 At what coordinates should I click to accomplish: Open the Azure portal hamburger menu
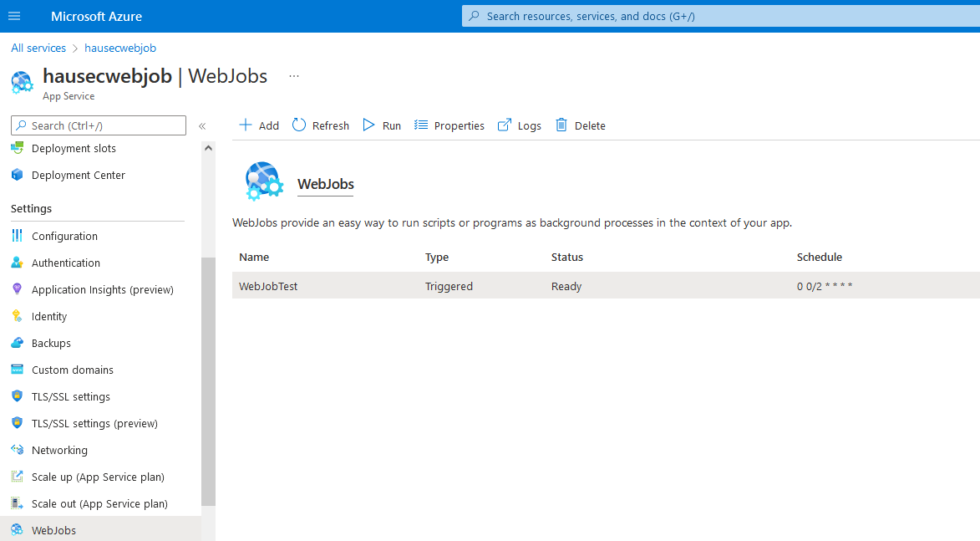point(13,16)
